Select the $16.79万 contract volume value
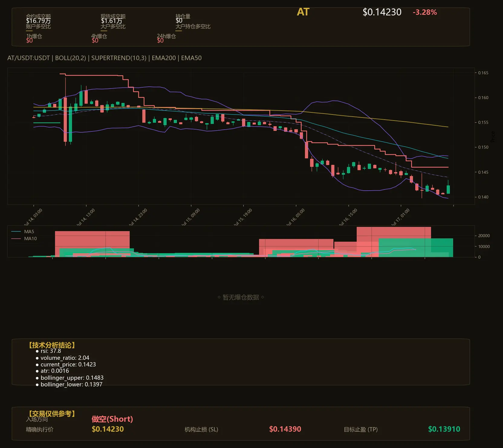503x448 pixels. tap(38, 21)
